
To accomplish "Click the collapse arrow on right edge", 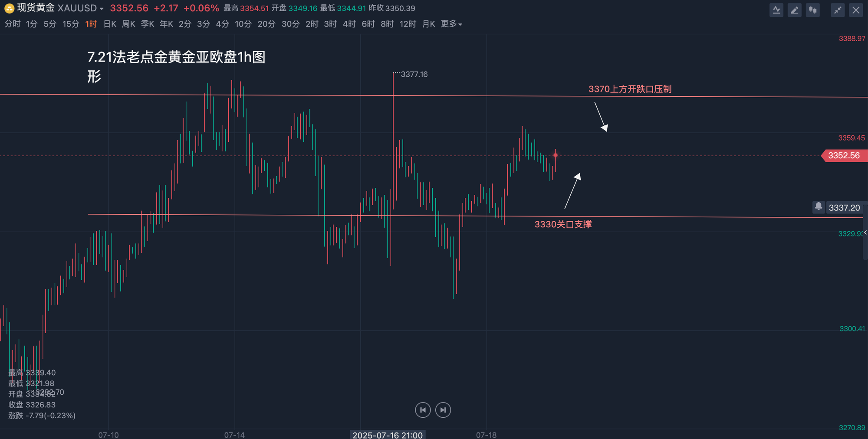I will (865, 233).
